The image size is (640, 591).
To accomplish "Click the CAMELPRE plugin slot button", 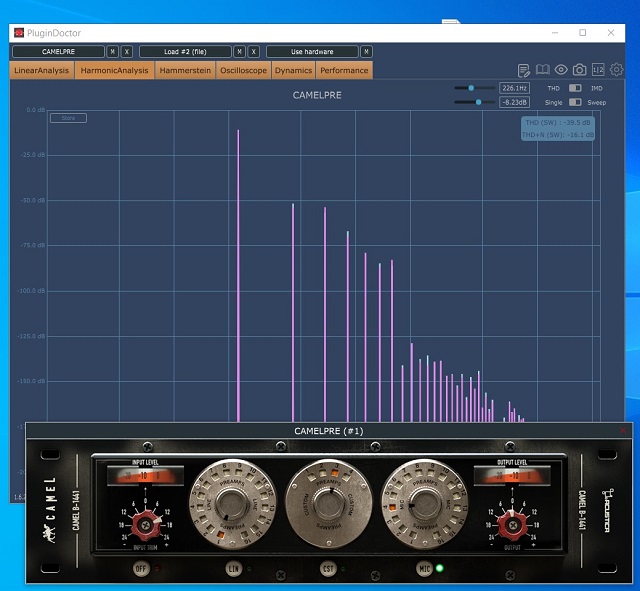I will click(x=58, y=51).
